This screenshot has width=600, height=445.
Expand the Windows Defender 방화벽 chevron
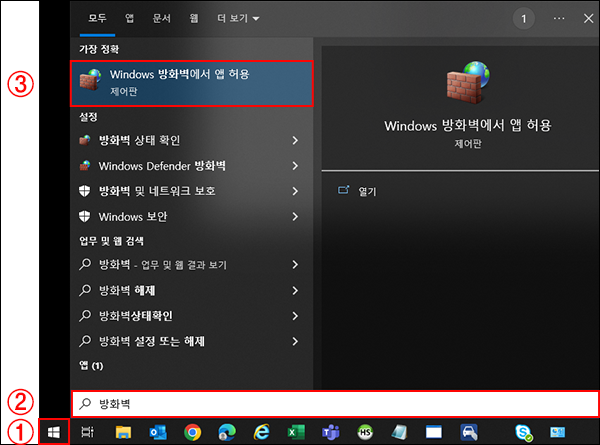(x=295, y=166)
